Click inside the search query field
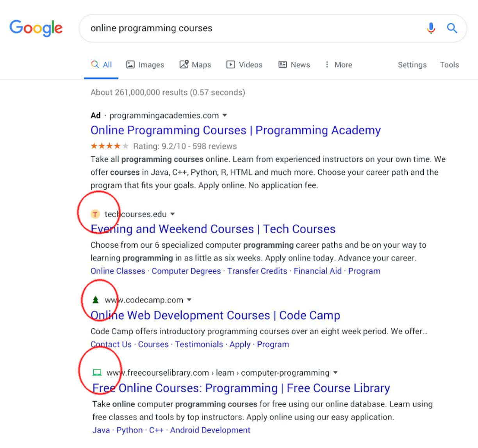478x448 pixels. 234,28
